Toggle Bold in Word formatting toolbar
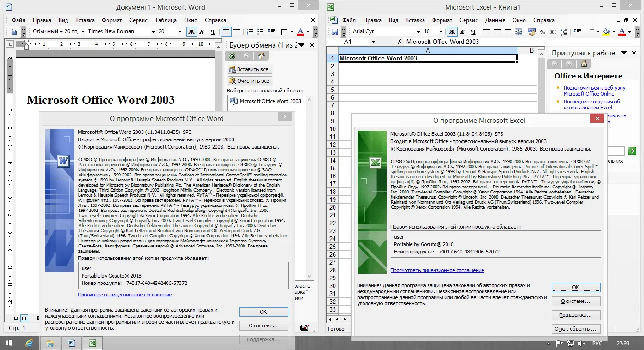The height and width of the screenshot is (350, 644). (x=191, y=32)
